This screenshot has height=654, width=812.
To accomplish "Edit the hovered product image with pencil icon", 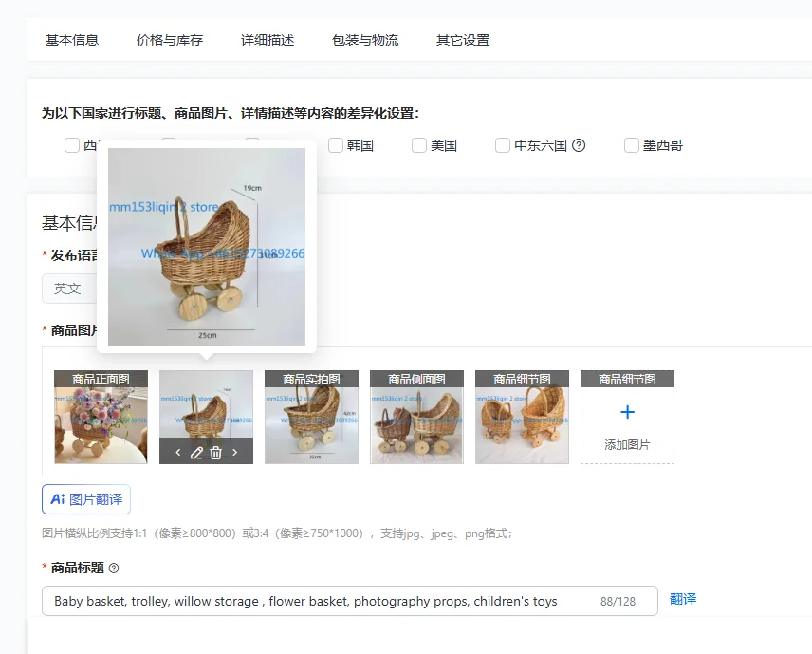I will (x=196, y=453).
